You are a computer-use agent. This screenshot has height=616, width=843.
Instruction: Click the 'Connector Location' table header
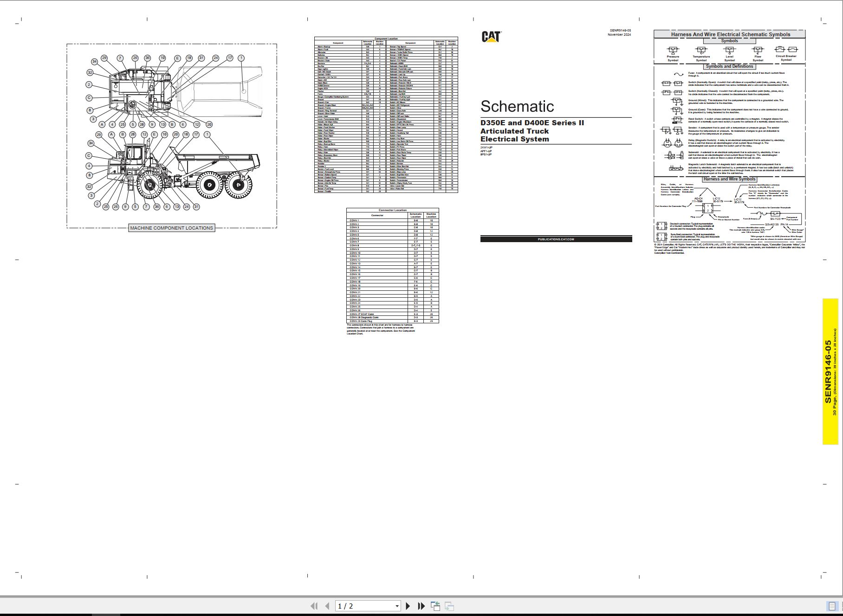(x=392, y=210)
